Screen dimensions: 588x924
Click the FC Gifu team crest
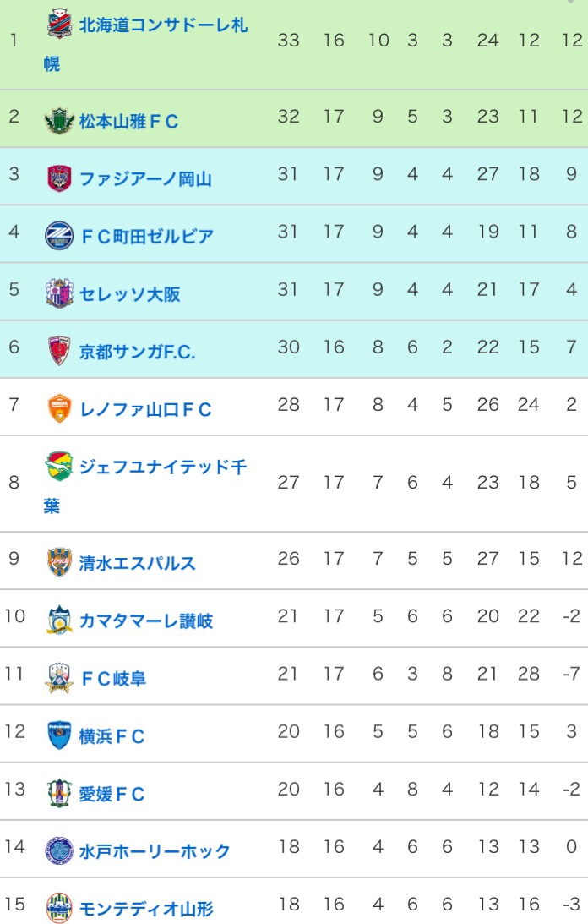pos(59,678)
